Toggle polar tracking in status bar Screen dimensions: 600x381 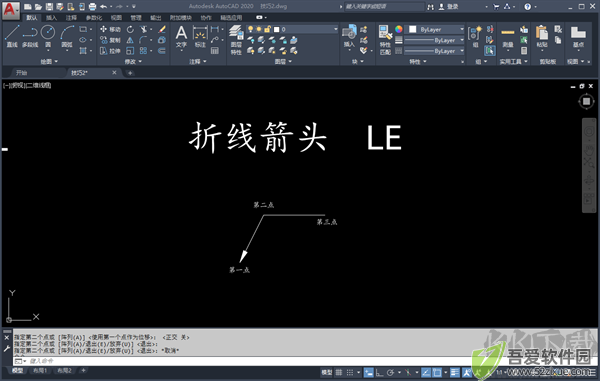click(390, 372)
